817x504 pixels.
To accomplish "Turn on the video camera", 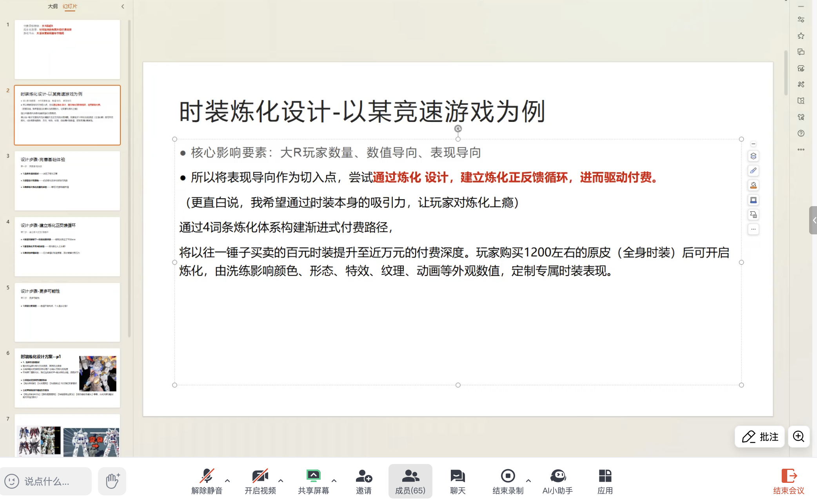I will 260,480.
